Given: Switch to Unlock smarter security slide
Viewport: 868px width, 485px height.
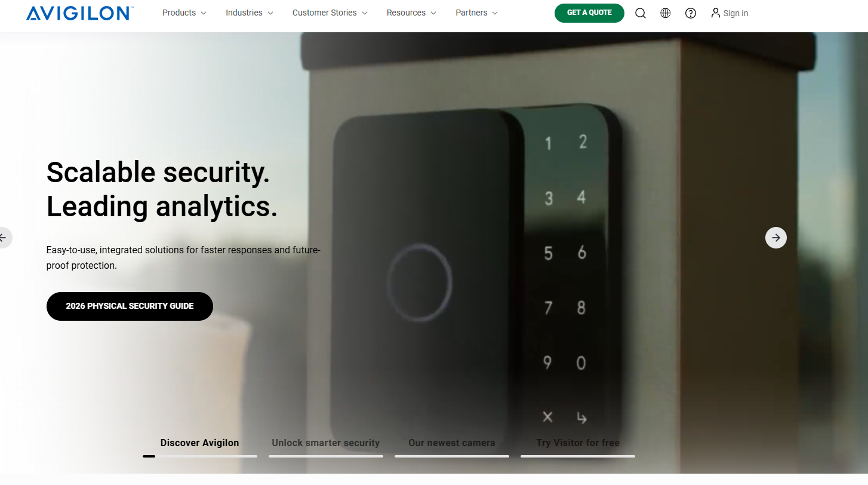Looking at the screenshot, I should pyautogui.click(x=326, y=443).
